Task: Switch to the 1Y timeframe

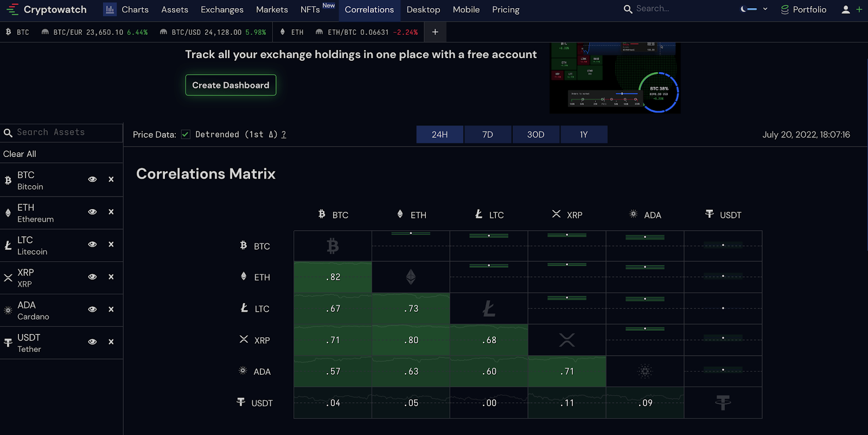Action: 584,135
